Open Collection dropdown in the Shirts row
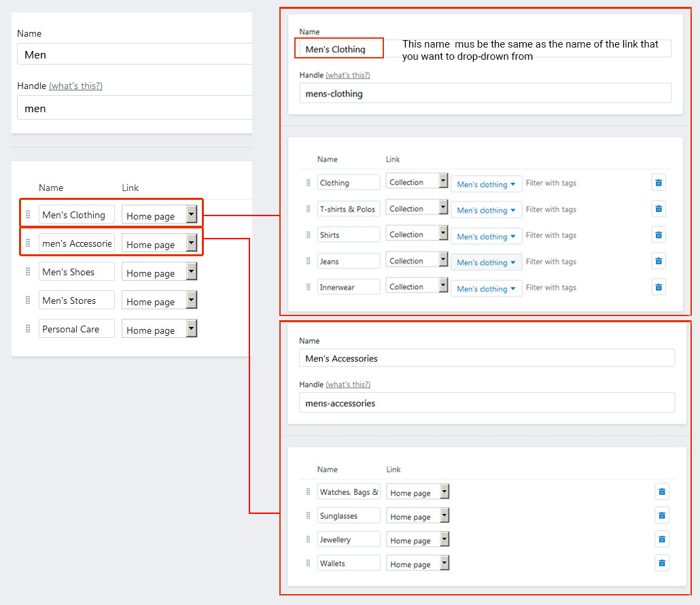This screenshot has width=700, height=605. (417, 235)
